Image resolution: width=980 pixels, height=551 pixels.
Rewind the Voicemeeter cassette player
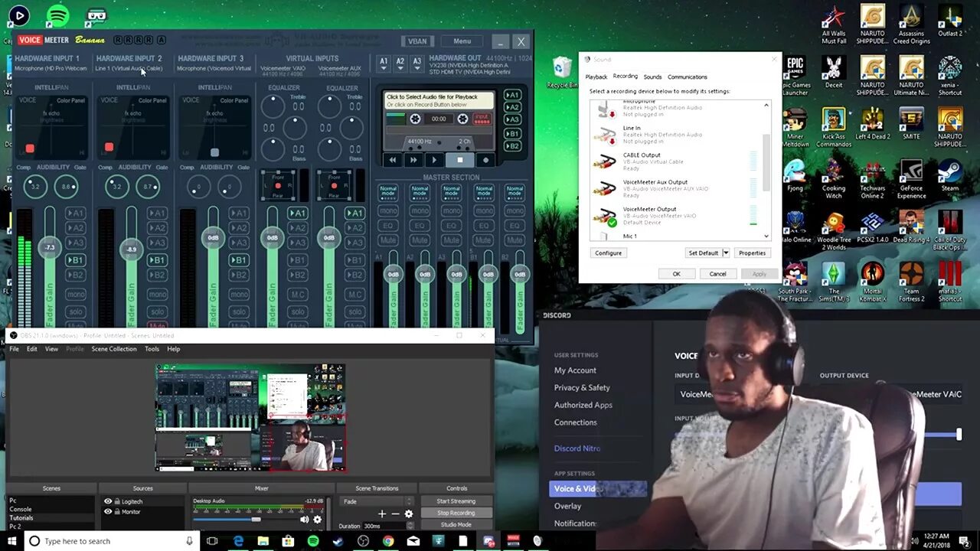[393, 160]
